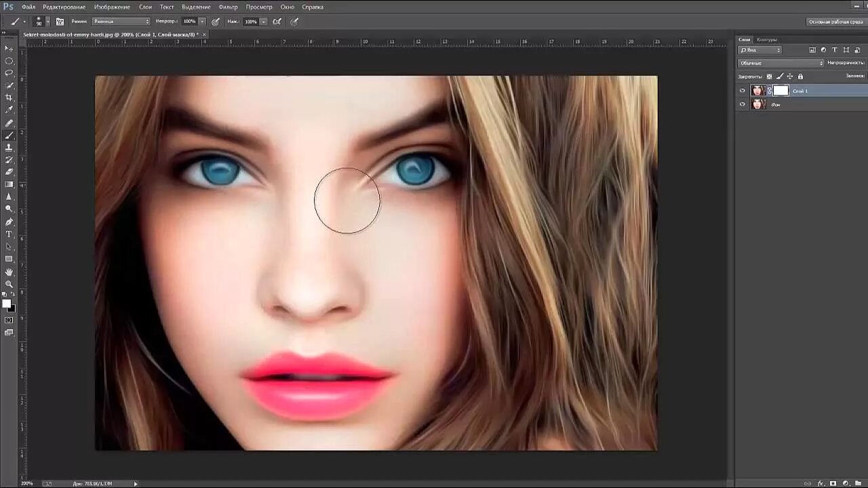Open layer blend mode dropdown Обычные
The width and height of the screenshot is (868, 488).
(x=781, y=63)
